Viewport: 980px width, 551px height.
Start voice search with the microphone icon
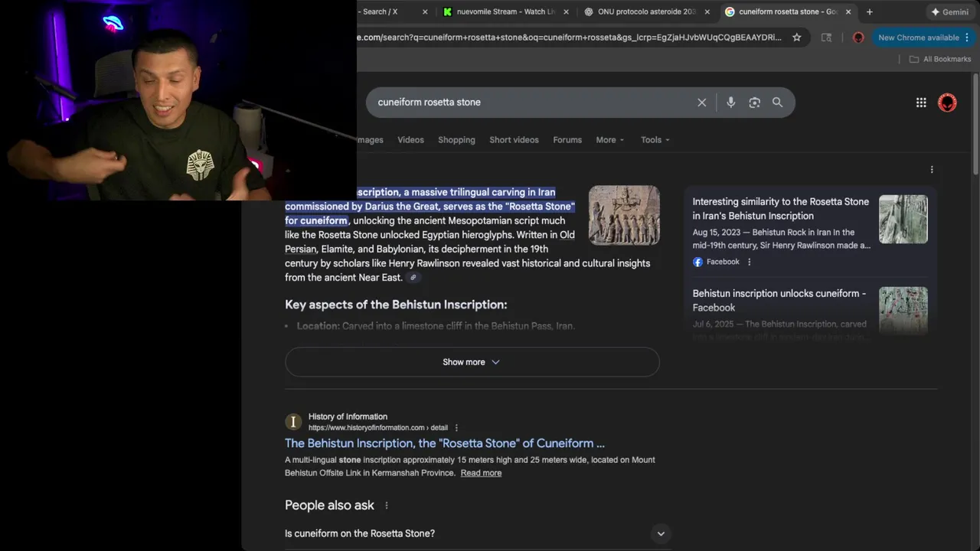[730, 103]
